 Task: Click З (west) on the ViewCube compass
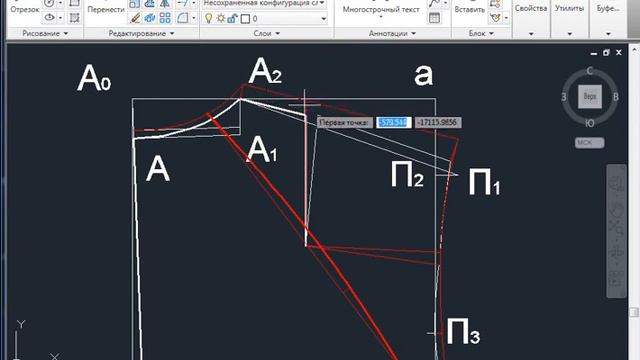point(564,97)
